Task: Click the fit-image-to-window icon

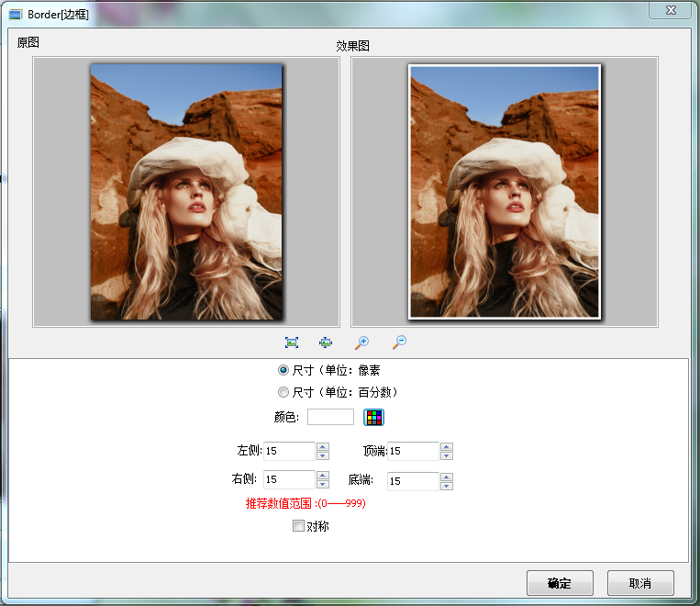Action: 292,342
